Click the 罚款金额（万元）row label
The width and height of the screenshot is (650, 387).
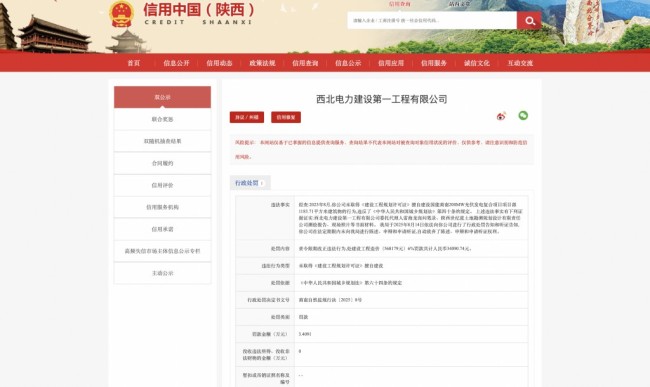click(271, 334)
